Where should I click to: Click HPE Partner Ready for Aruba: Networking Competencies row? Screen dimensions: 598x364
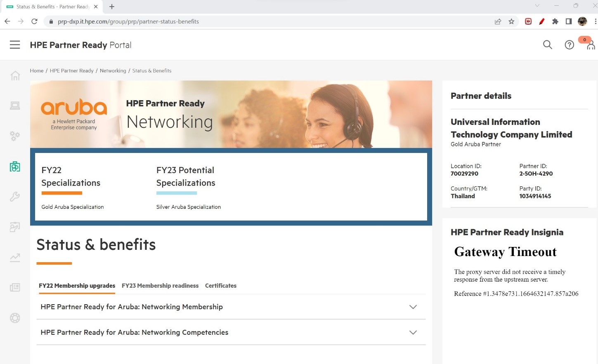pos(231,332)
